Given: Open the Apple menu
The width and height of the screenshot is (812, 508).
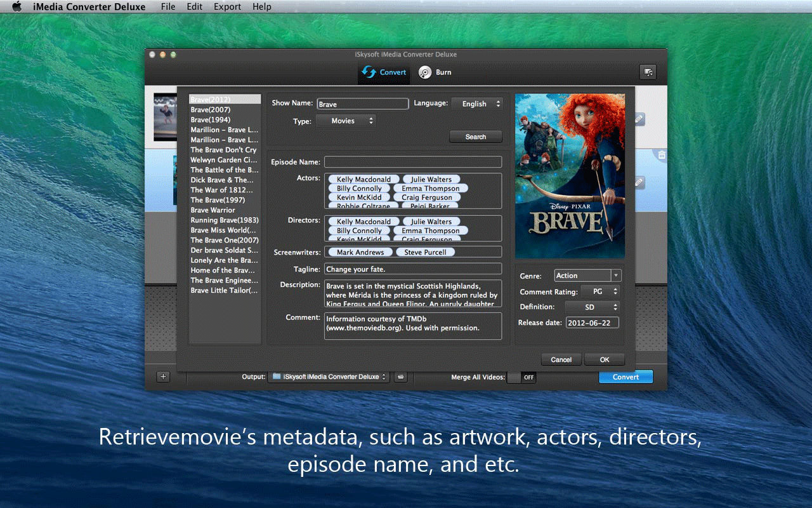Looking at the screenshot, I should [17, 6].
